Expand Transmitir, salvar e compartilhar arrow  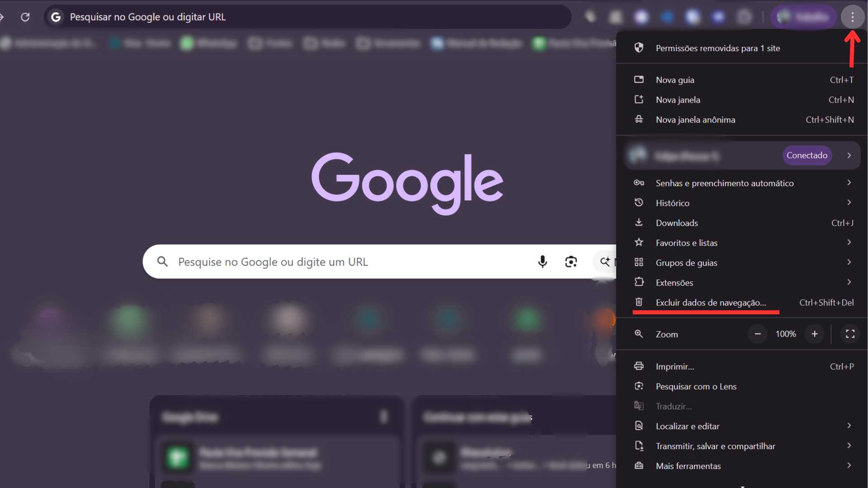[849, 446]
